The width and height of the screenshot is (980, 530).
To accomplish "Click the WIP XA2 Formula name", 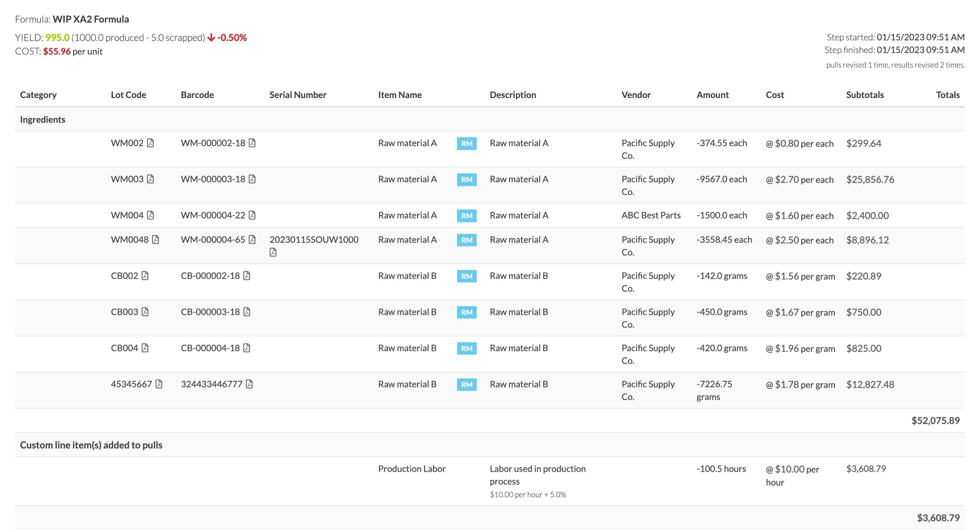I will (91, 19).
